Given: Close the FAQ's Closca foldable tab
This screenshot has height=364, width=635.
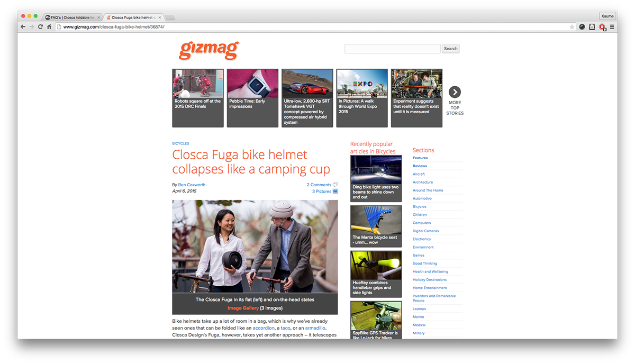Looking at the screenshot, I should tap(98, 17).
